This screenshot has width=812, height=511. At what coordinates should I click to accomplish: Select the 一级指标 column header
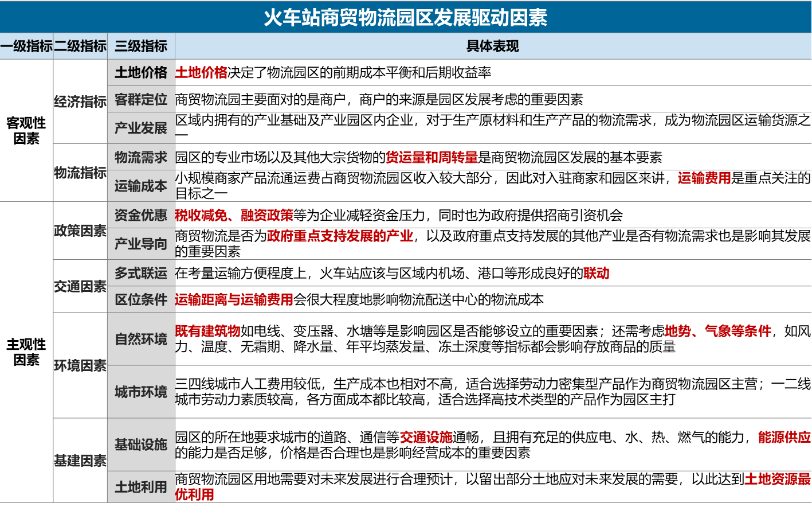26,46
